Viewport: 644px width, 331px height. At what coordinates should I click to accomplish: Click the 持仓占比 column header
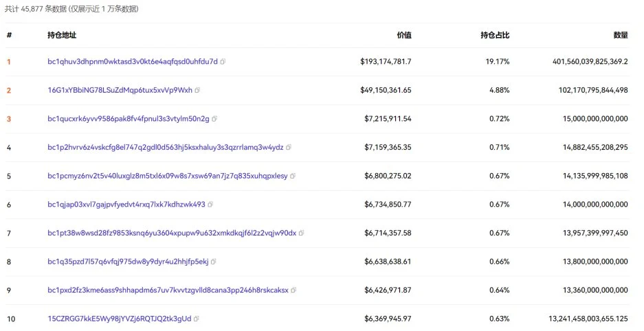495,35
